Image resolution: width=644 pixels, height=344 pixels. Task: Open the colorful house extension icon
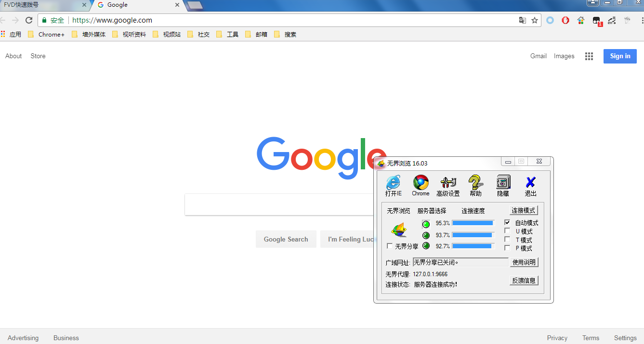pos(581,20)
